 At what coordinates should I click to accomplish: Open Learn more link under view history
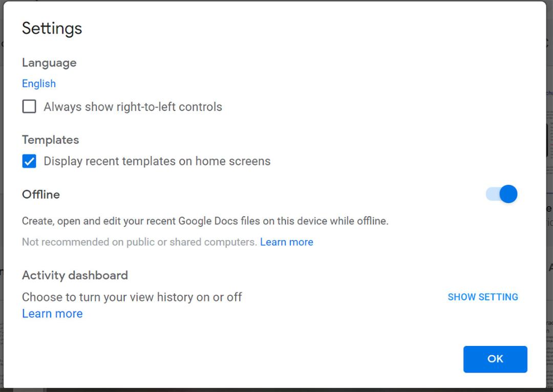coord(52,313)
